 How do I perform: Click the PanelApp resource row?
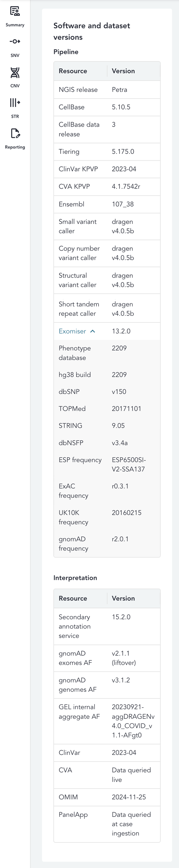point(107,824)
